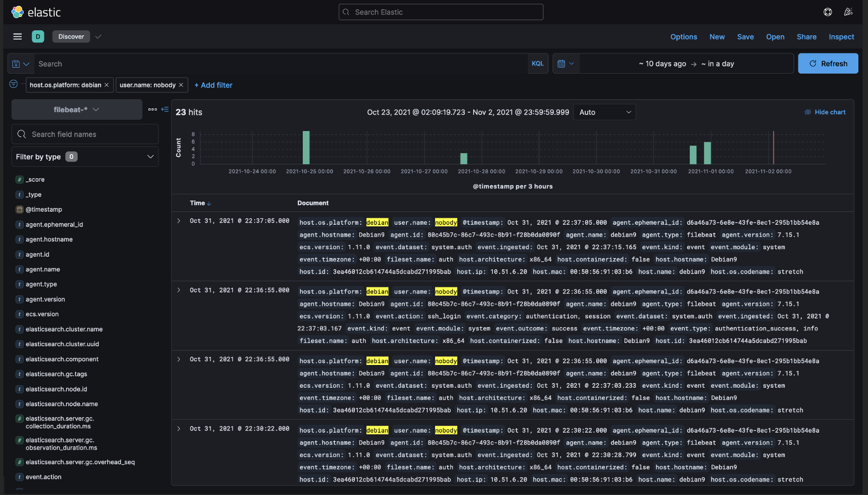Remove the user.name: nobody filter
This screenshot has height=495, width=868.
181,85
